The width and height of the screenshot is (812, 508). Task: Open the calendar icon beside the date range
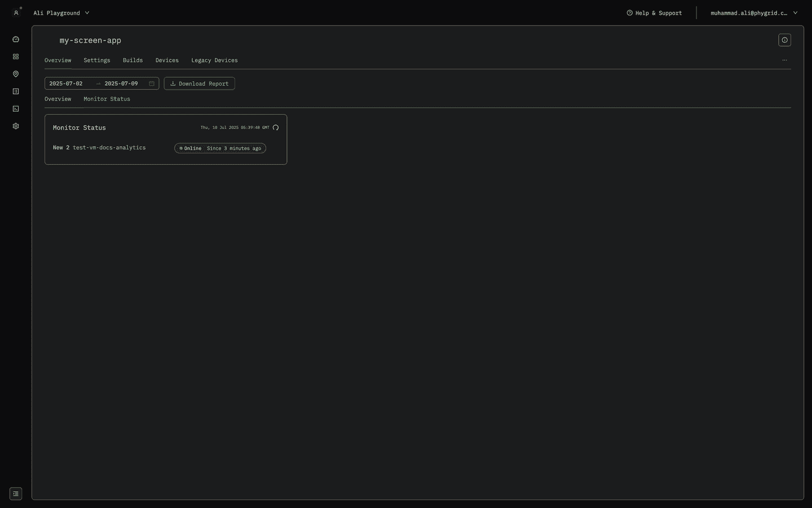click(151, 83)
